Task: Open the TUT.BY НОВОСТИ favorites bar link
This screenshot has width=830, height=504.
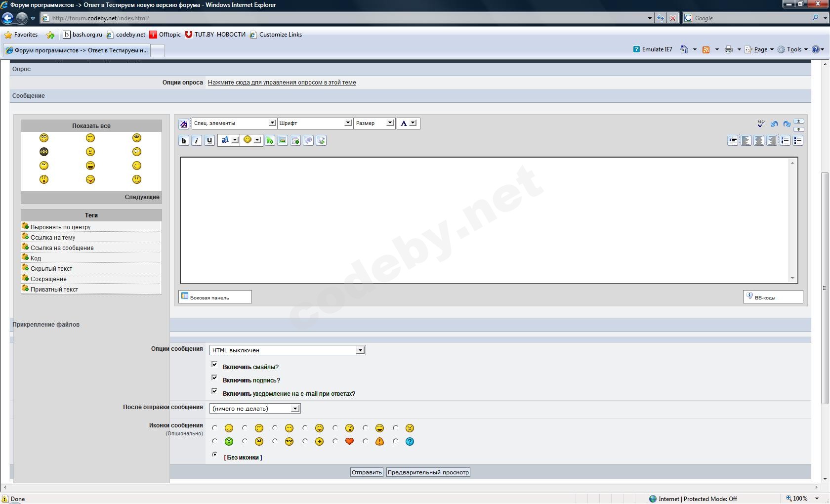Action: pyautogui.click(x=215, y=35)
